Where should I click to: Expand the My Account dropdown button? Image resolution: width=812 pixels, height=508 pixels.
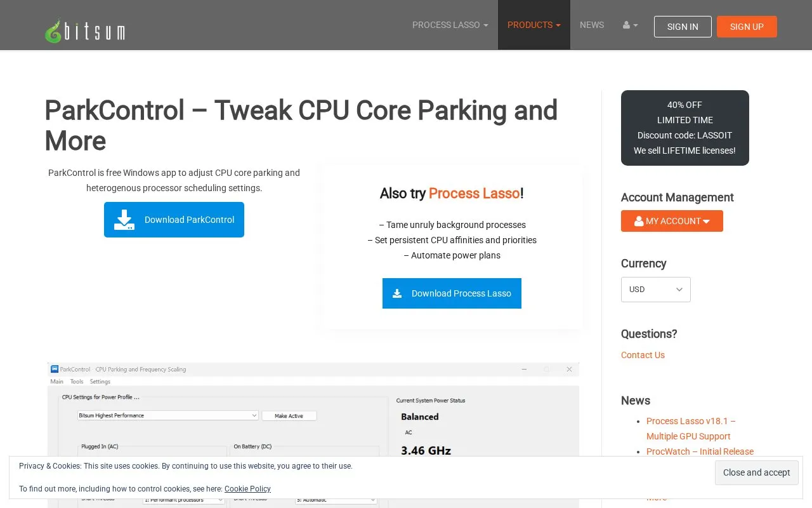(672, 221)
